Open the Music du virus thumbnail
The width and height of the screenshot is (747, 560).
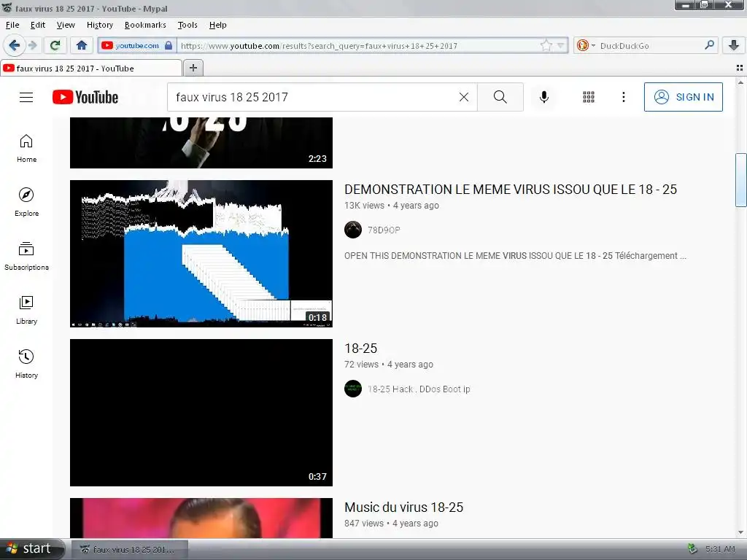(x=201, y=518)
